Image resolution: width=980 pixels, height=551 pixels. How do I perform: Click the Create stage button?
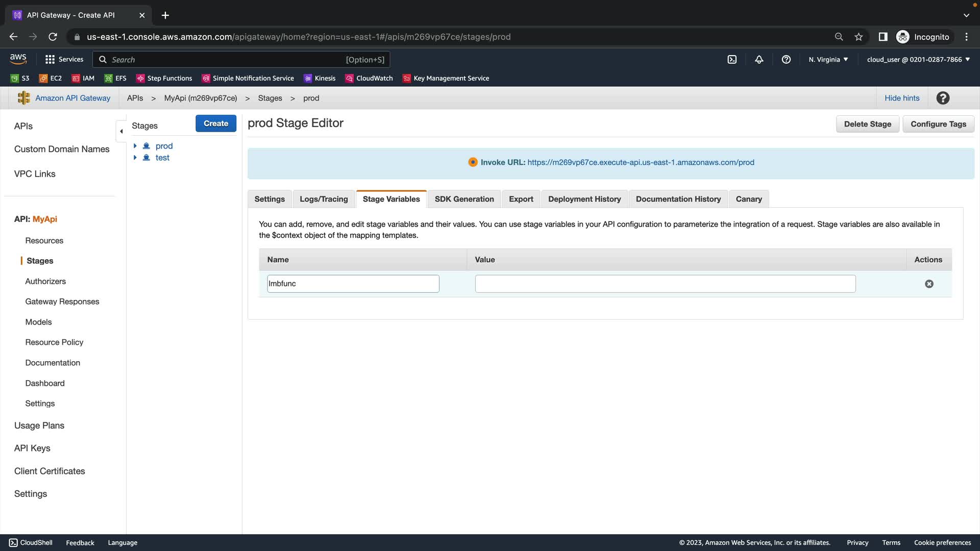pyautogui.click(x=215, y=123)
